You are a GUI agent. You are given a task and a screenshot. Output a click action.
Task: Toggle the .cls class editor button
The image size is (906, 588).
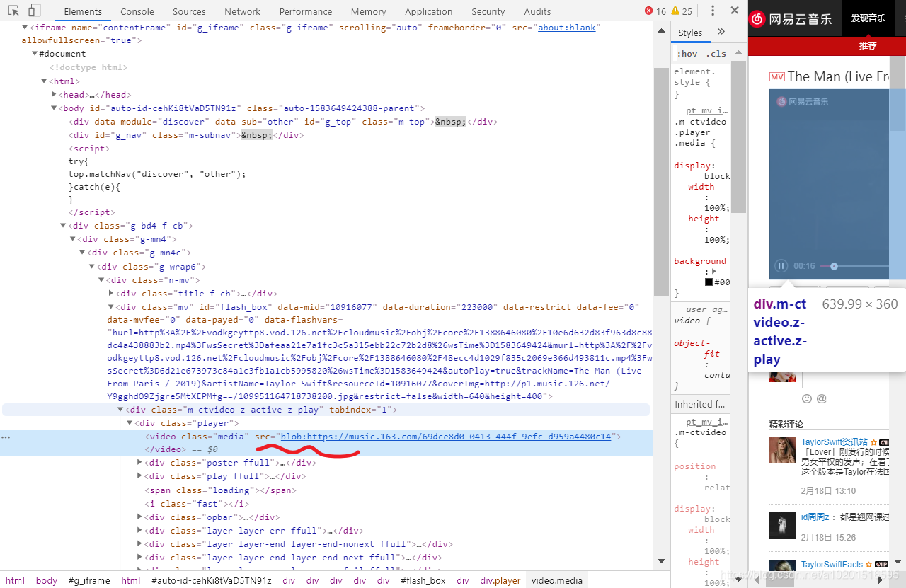[716, 54]
